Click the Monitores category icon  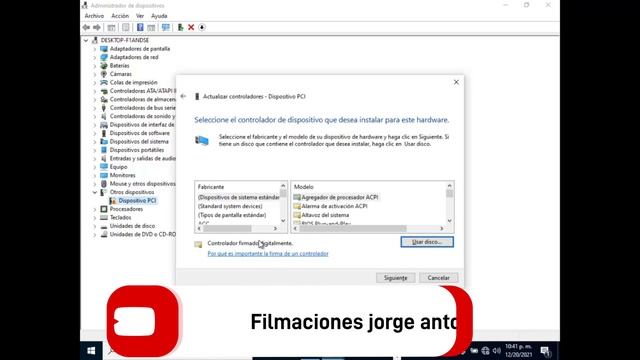coord(104,175)
